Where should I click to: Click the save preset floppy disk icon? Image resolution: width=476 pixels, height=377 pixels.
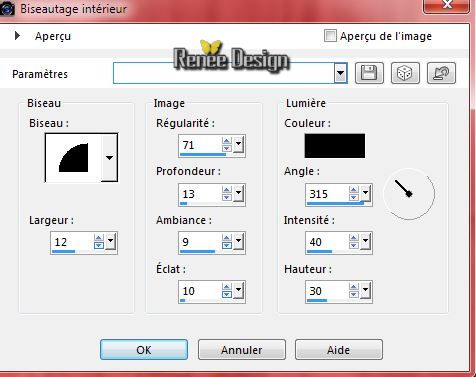point(369,73)
